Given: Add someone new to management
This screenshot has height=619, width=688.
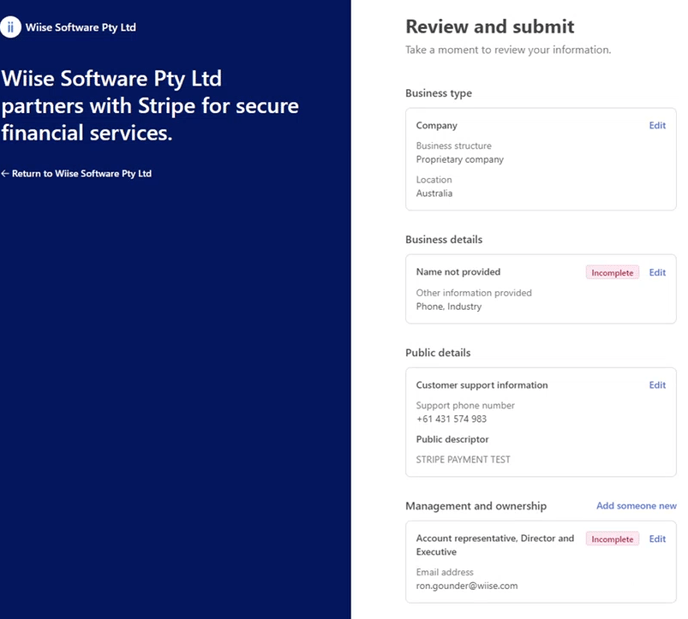Looking at the screenshot, I should (x=636, y=506).
